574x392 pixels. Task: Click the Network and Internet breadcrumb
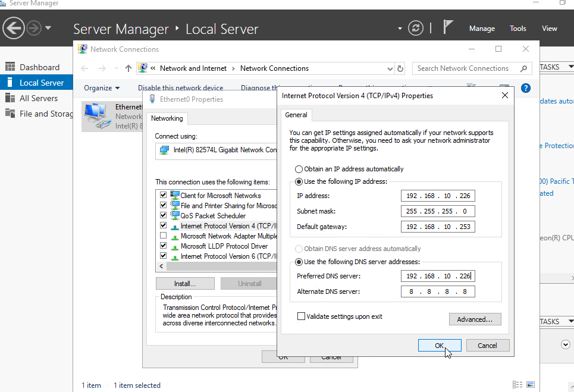(193, 68)
